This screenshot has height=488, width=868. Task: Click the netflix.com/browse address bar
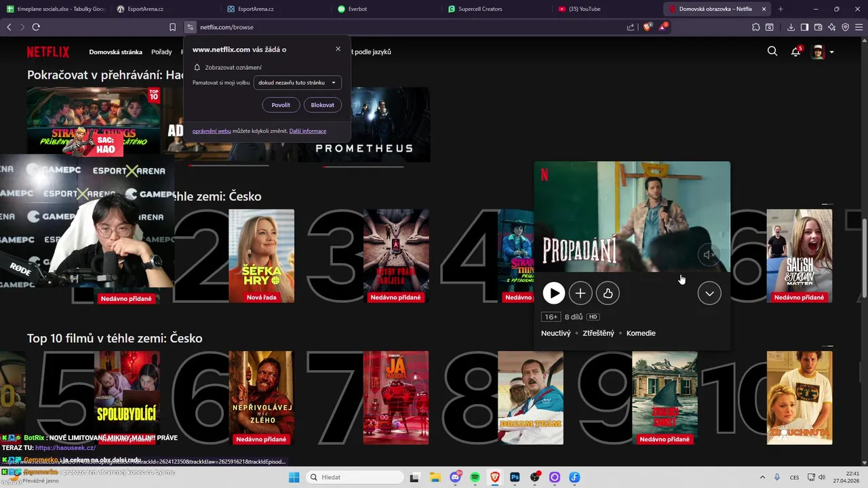[407, 27]
